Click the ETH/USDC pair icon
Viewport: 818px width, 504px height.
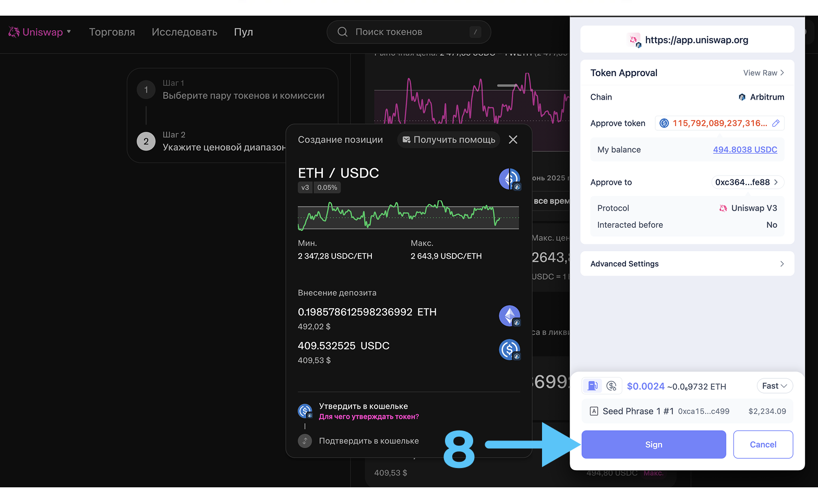tap(509, 179)
